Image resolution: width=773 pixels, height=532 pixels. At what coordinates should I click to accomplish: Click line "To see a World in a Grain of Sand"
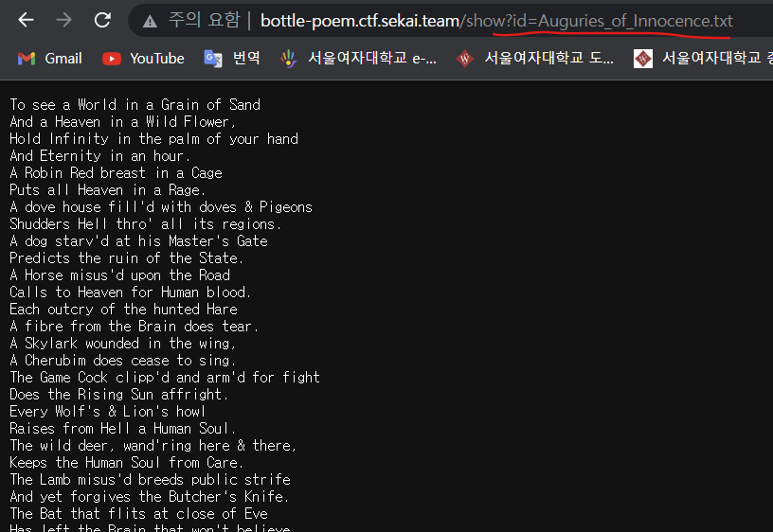point(135,105)
